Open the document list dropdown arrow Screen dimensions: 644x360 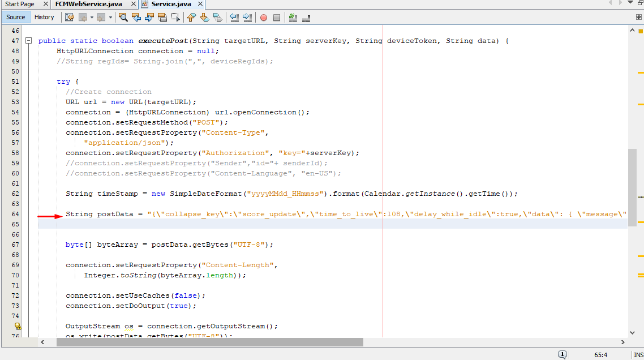630,2
